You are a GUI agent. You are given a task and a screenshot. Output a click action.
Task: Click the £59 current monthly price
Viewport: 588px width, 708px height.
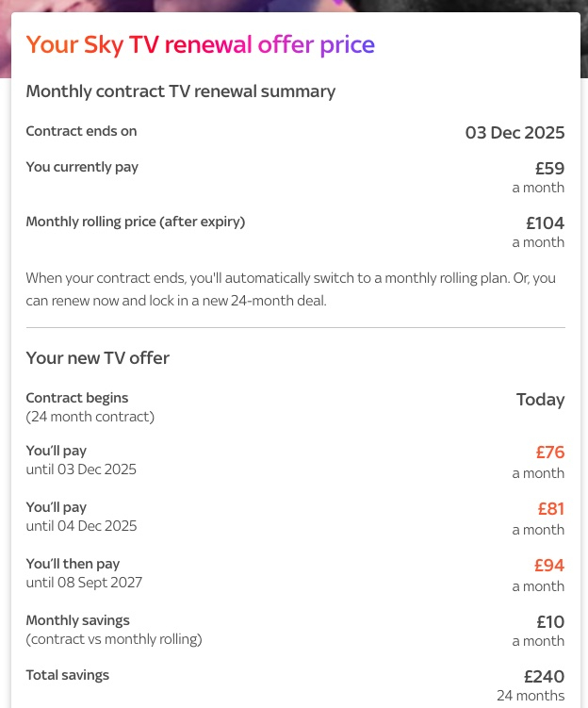point(549,169)
